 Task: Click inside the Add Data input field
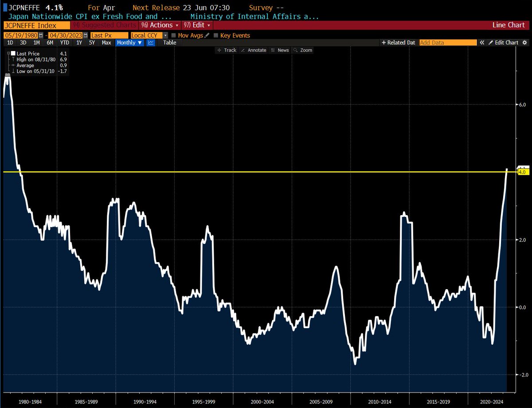pyautogui.click(x=448, y=42)
